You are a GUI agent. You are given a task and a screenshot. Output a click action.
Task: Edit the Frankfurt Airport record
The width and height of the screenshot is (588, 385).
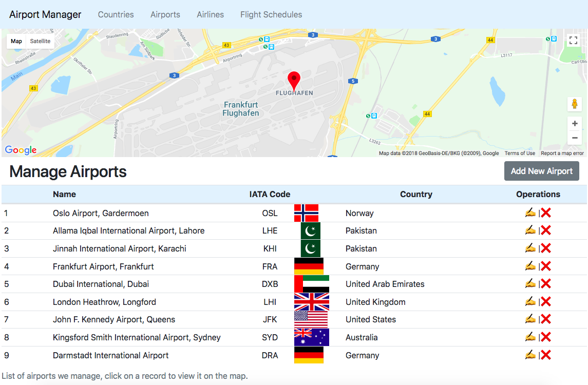pyautogui.click(x=530, y=266)
